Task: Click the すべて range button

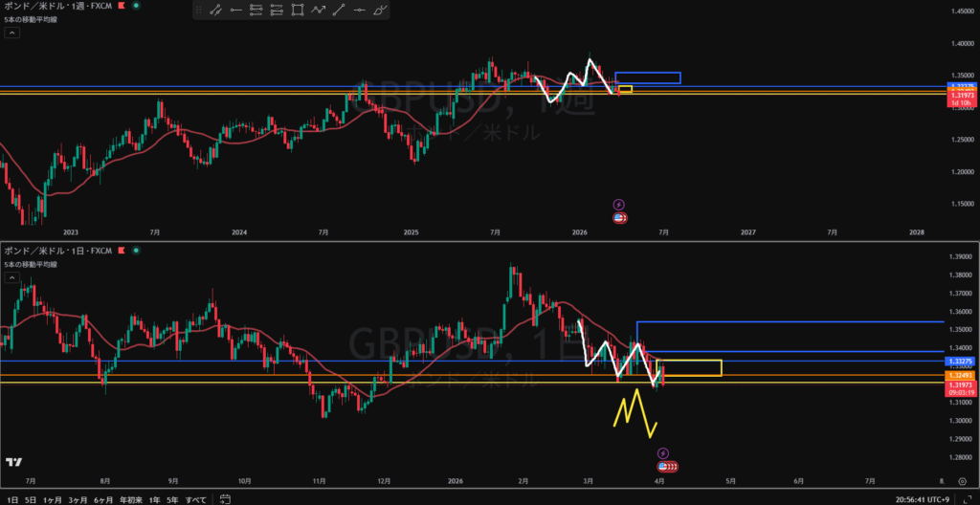Action: tap(195, 498)
